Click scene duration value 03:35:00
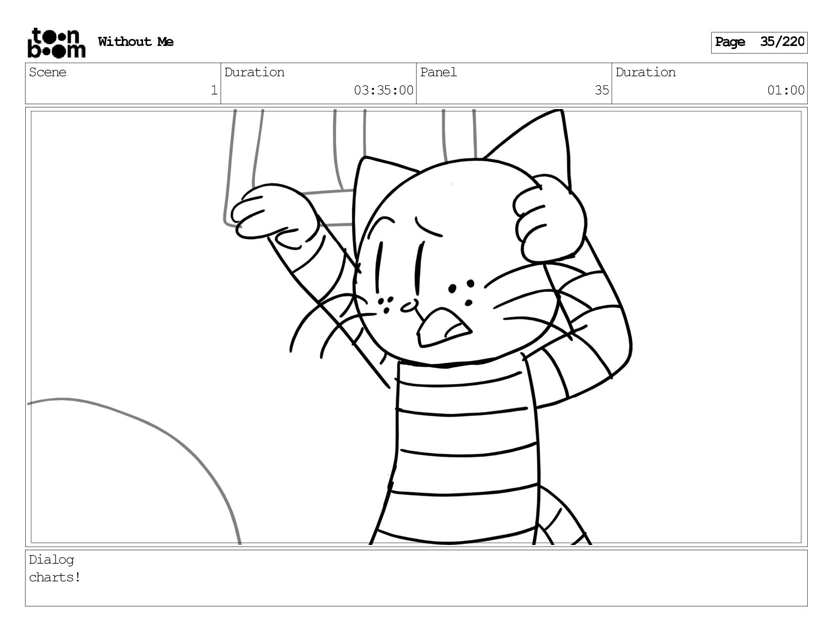Screen dimensions: 834x644 (384, 90)
